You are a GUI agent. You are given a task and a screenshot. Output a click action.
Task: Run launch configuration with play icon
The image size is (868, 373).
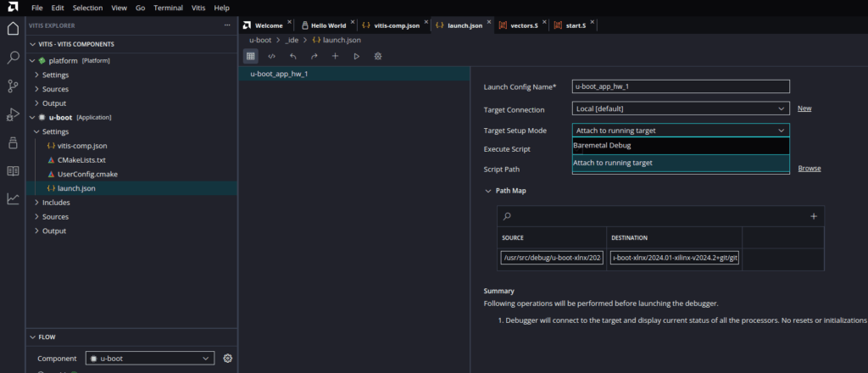pyautogui.click(x=357, y=56)
